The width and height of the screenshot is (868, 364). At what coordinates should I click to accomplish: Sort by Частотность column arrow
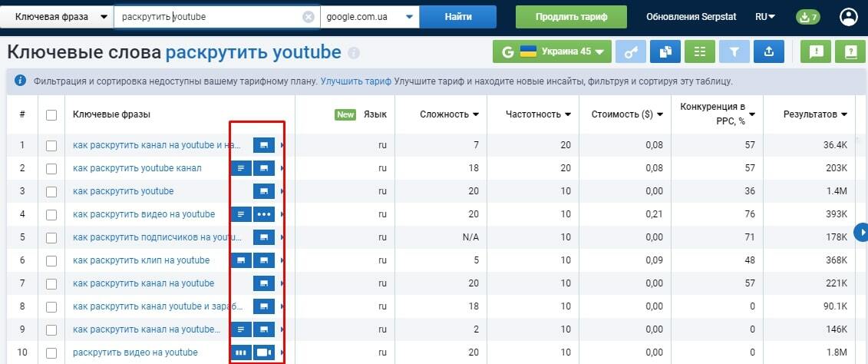coord(567,114)
